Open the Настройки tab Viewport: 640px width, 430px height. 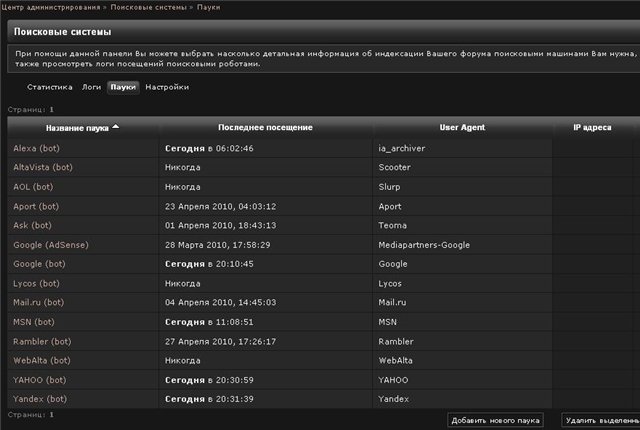point(167,87)
